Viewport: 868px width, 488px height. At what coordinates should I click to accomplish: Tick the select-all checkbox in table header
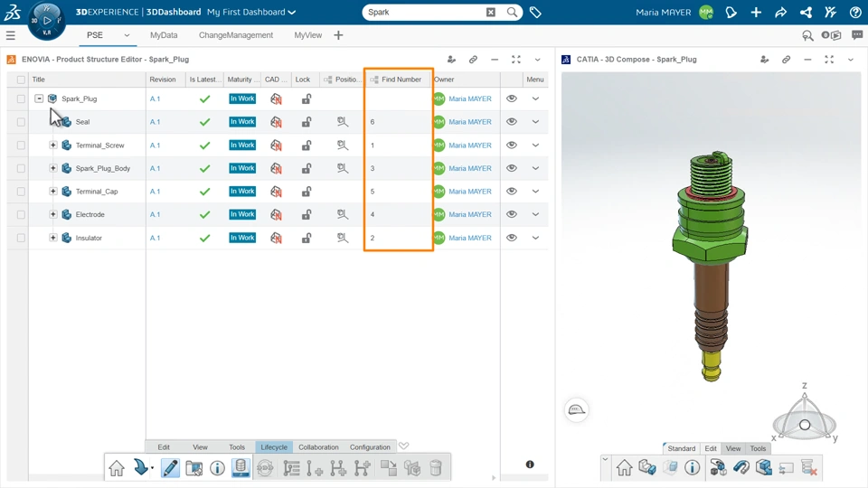(x=21, y=80)
